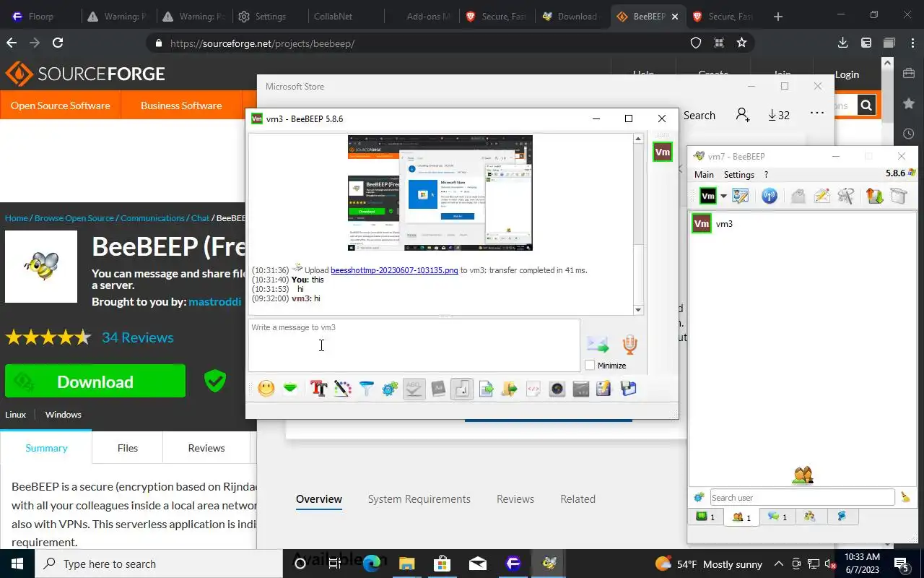Click the dark window icon in chat toolbar
This screenshot has height=578, width=924.
pos(581,389)
